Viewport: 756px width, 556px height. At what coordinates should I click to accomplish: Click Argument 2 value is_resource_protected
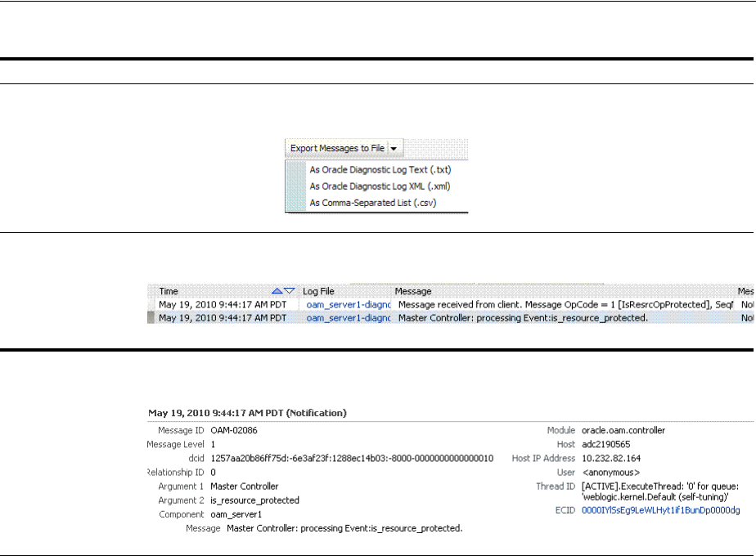254,500
